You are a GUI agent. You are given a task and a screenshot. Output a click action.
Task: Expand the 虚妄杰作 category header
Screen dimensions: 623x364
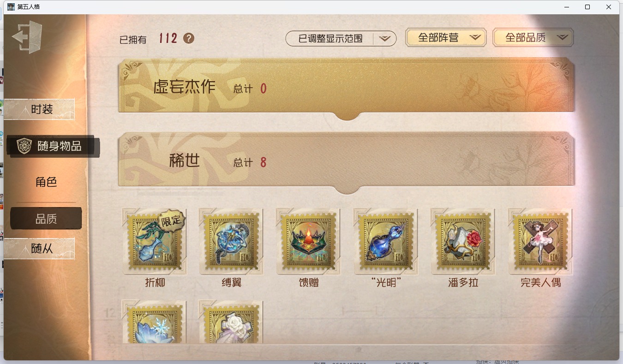coord(347,87)
